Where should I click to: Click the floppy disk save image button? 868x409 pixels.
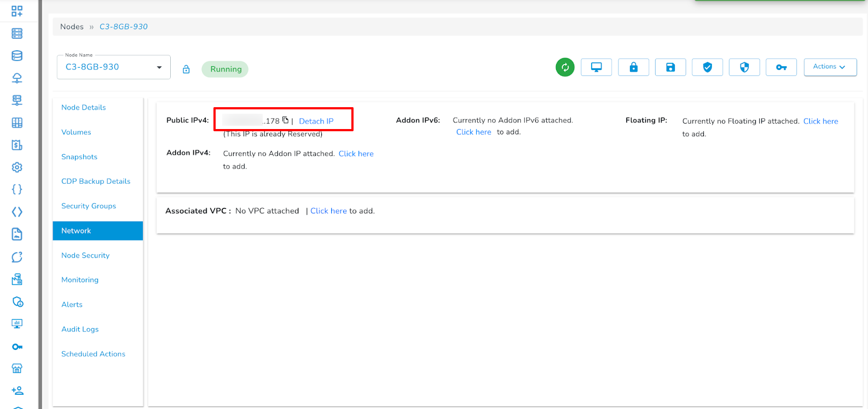(670, 67)
